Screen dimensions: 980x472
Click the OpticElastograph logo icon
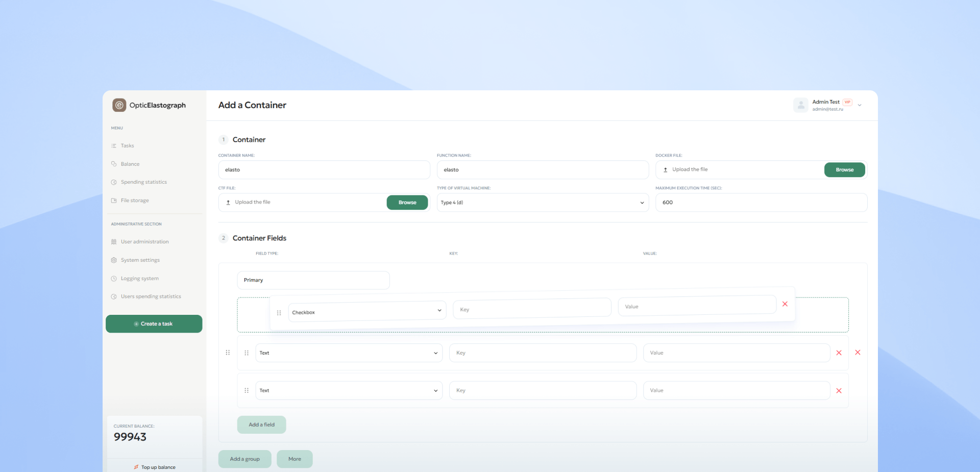119,105
